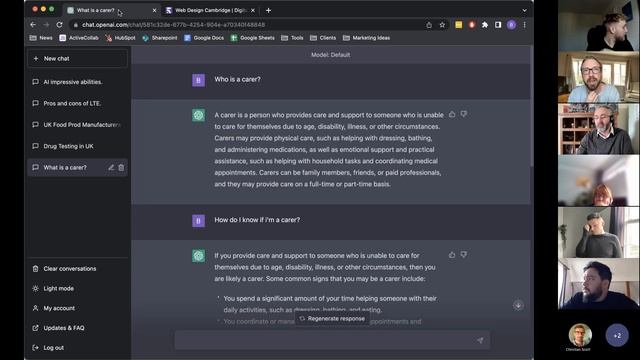Open the Sharepoint bookmark
This screenshot has height=360, width=640.
point(160,38)
